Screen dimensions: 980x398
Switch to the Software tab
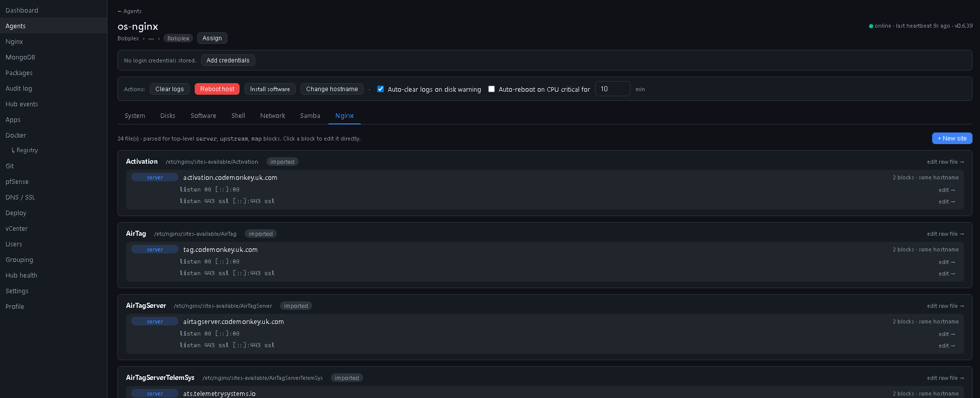(x=203, y=116)
